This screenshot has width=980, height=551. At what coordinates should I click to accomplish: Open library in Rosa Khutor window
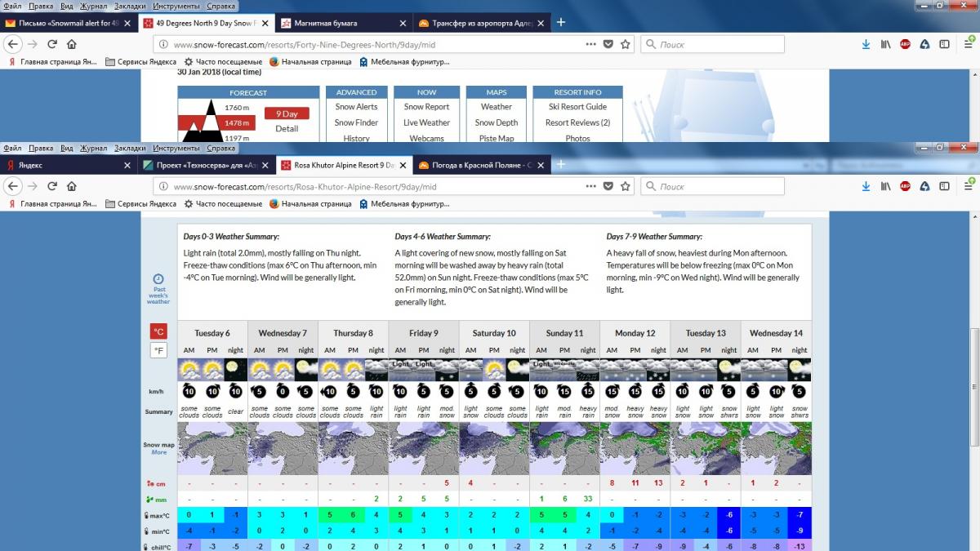(885, 186)
